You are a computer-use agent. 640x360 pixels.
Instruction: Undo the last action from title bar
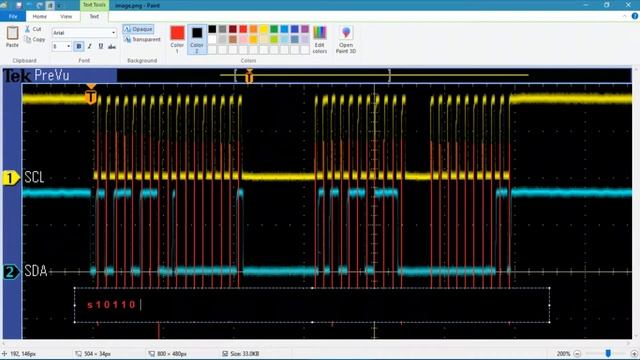(x=29, y=5)
